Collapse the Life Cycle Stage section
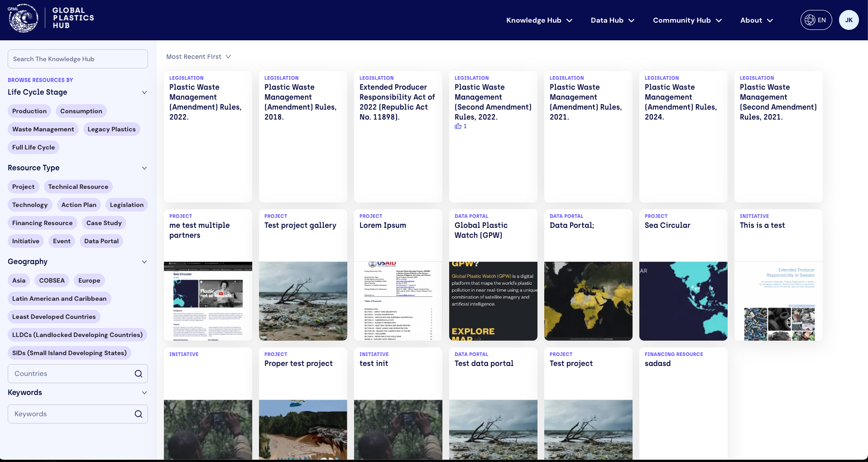 point(144,92)
